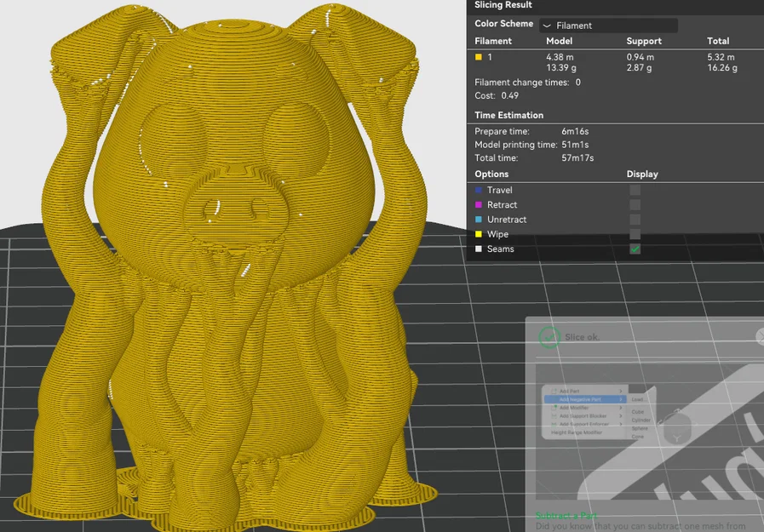Viewport: 764px width, 532px height.
Task: Toggle the Wipe display checkbox
Action: pyautogui.click(x=635, y=233)
